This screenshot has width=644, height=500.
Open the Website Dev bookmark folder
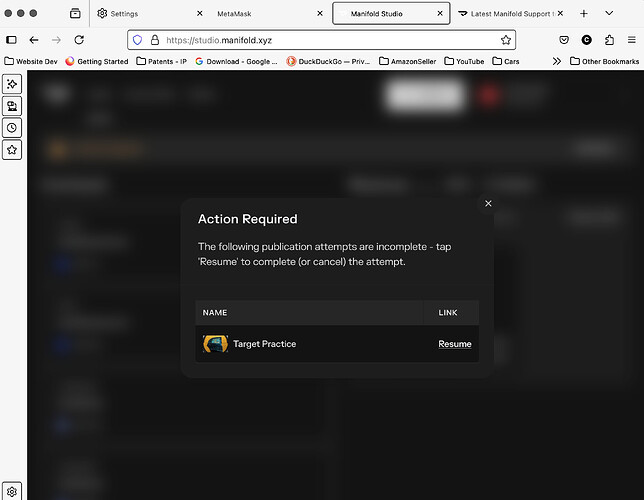[31, 62]
